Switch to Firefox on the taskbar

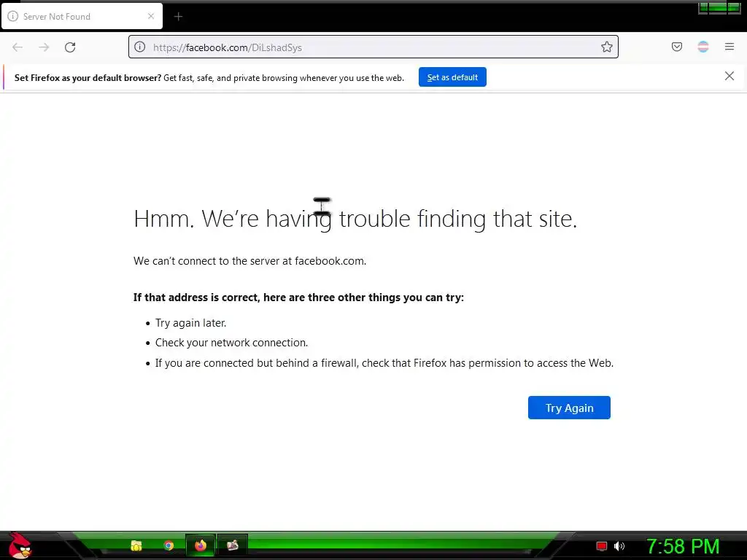pos(201,545)
